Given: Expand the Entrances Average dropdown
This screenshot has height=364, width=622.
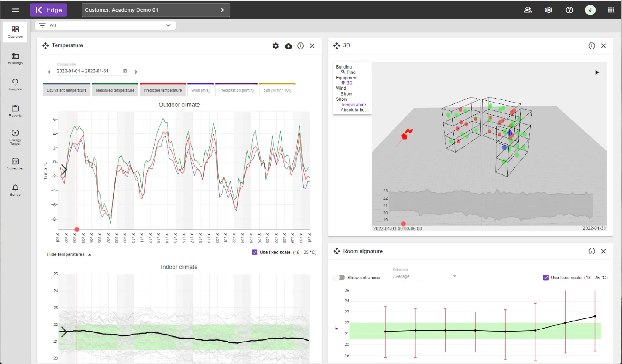Looking at the screenshot, I should point(424,276).
